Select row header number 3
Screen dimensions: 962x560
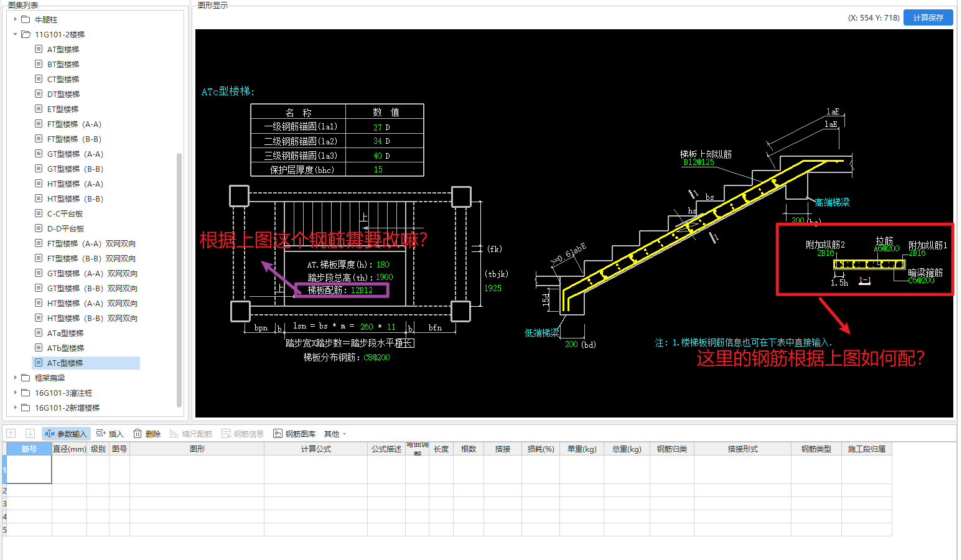(4, 503)
